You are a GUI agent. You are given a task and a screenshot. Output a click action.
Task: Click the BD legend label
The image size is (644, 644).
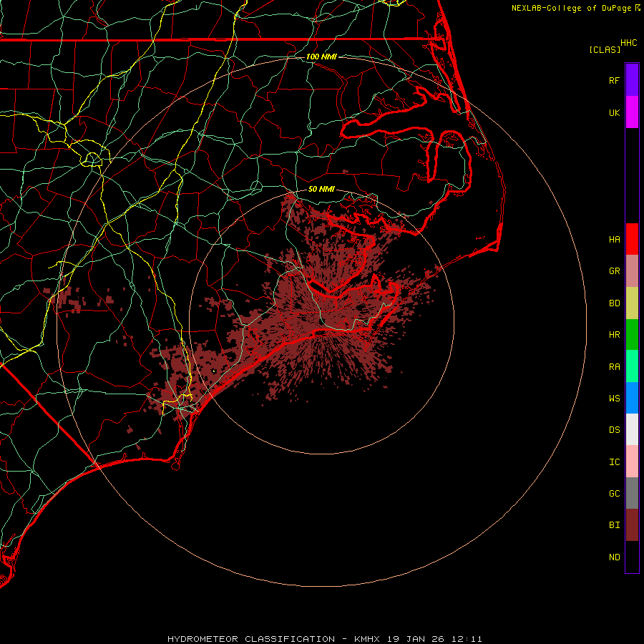click(x=615, y=303)
